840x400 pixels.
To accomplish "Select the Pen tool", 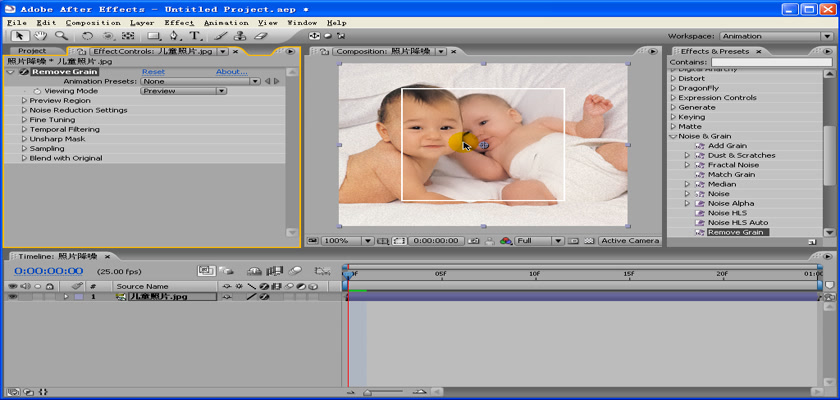I will click(x=175, y=36).
